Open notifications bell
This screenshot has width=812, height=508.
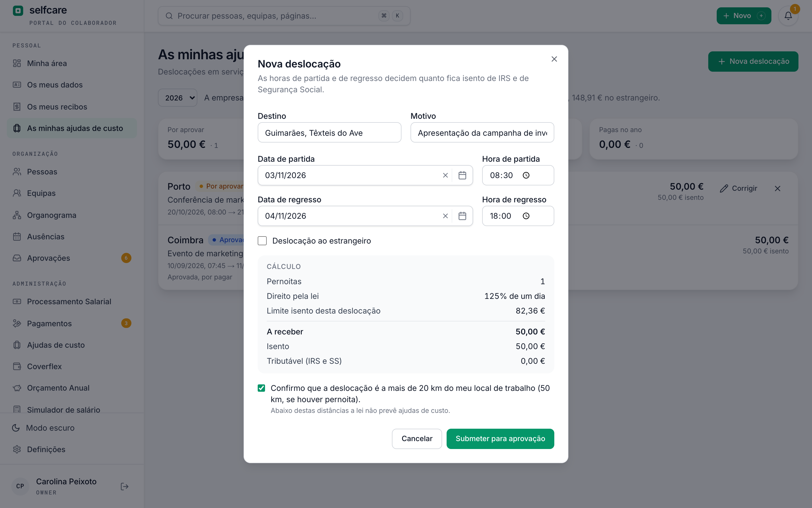click(788, 16)
